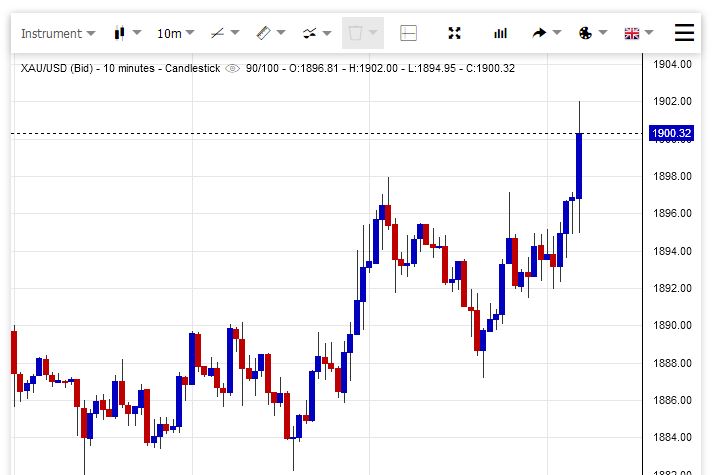
Task: Expand the color theme dropdown arrow
Action: (603, 32)
